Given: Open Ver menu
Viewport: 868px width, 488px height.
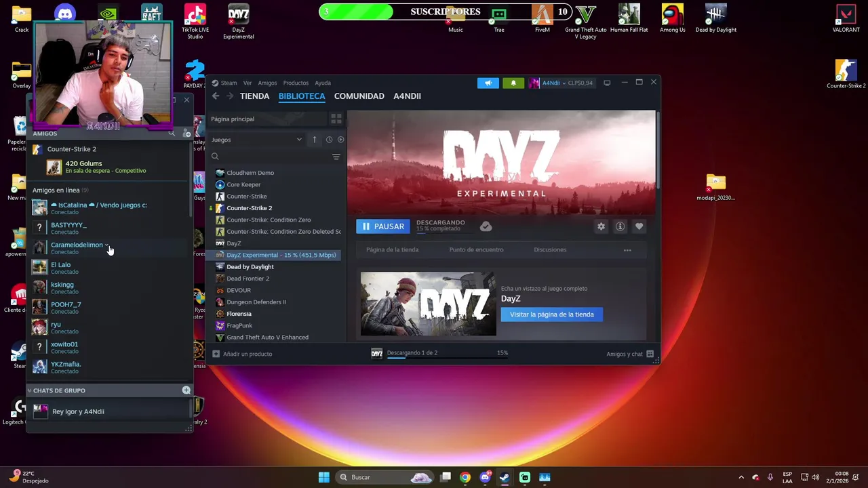Looking at the screenshot, I should tap(248, 83).
